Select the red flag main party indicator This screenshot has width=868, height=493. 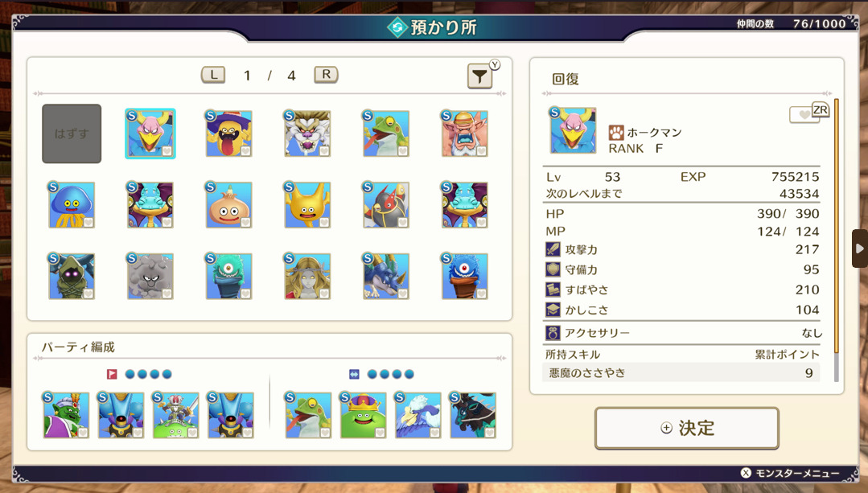point(112,375)
